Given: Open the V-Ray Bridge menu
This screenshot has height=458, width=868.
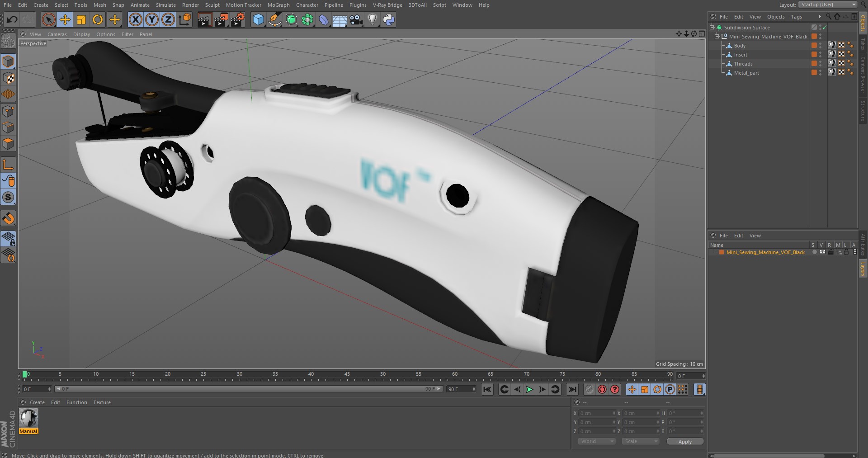Looking at the screenshot, I should 387,5.
